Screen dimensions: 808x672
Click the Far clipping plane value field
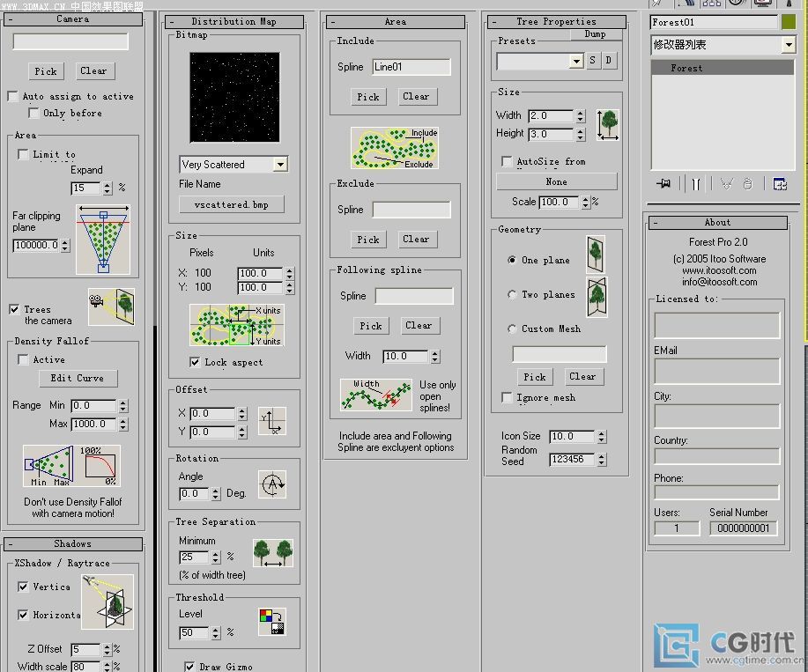tap(36, 245)
